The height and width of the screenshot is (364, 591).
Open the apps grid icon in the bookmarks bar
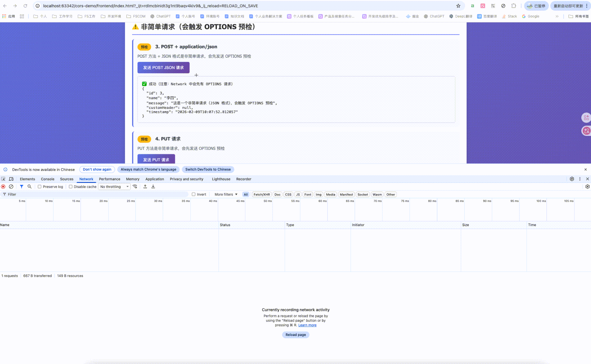22,16
